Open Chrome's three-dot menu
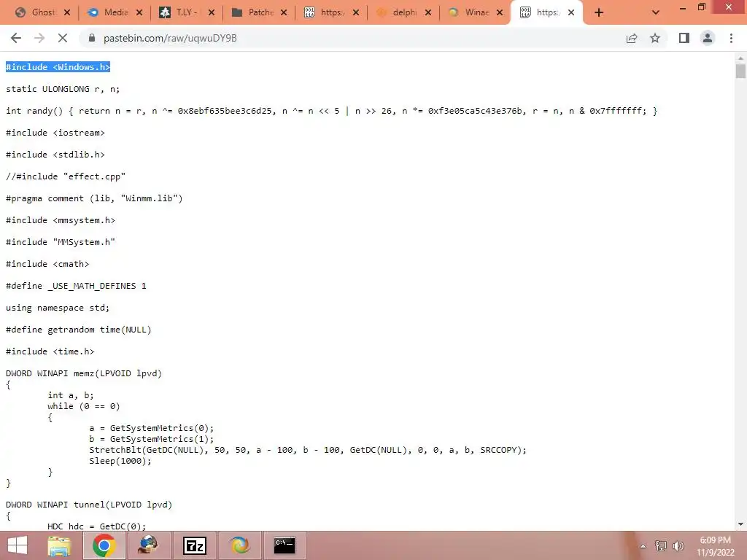747x560 pixels. click(x=731, y=38)
